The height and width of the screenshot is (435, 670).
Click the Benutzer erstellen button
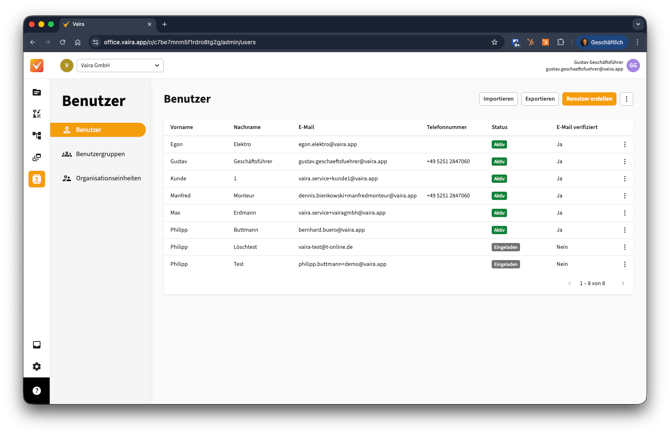click(589, 99)
